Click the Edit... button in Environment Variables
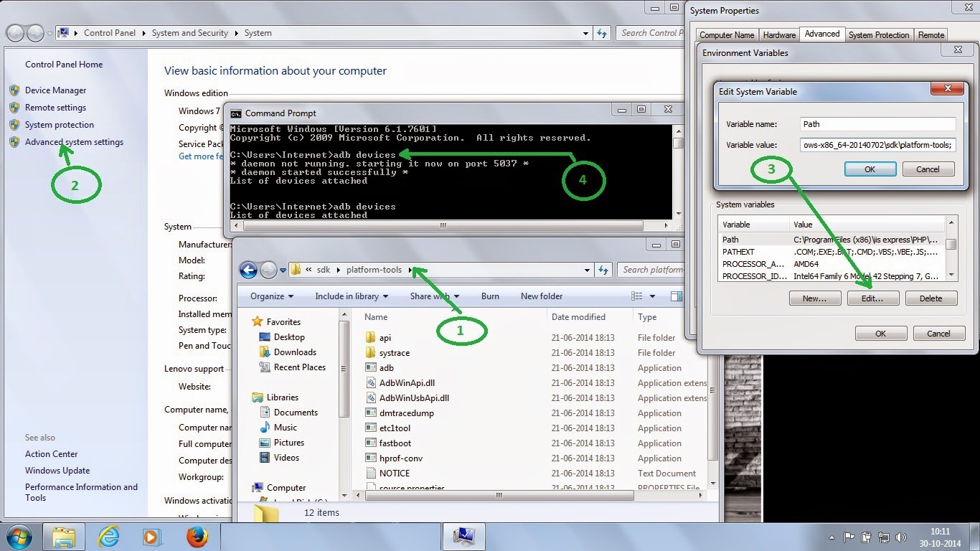Viewport: 980px width, 551px height. point(872,298)
